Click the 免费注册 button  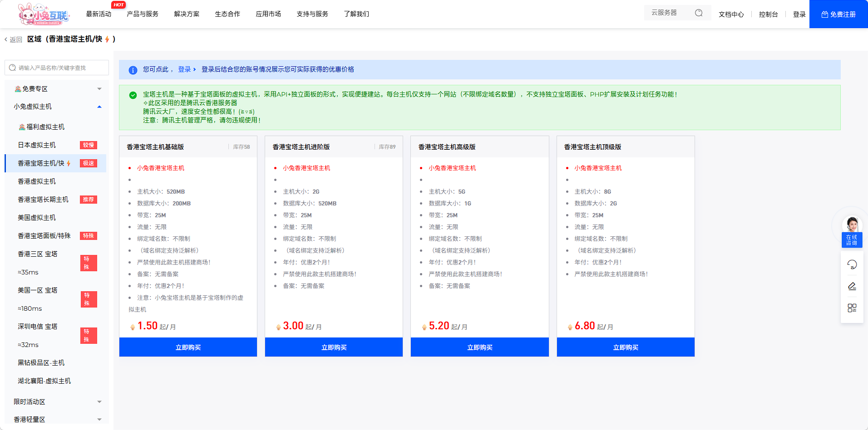tap(838, 14)
